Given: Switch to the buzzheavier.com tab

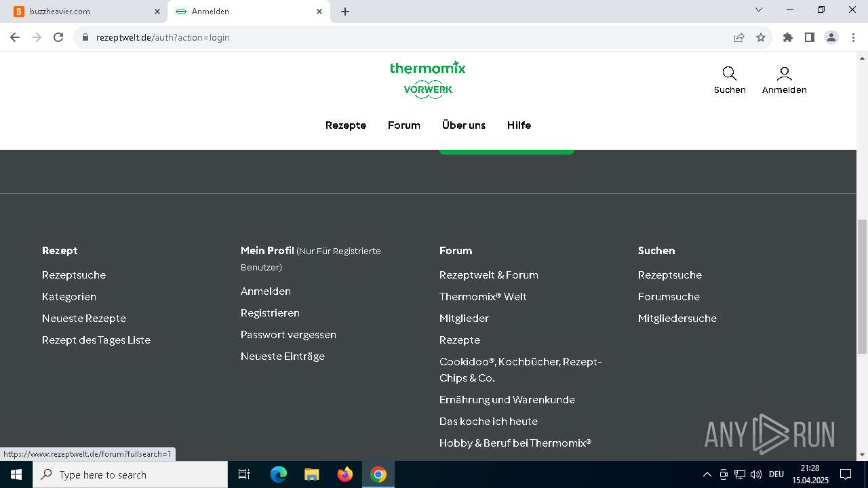Looking at the screenshot, I should [x=88, y=12].
